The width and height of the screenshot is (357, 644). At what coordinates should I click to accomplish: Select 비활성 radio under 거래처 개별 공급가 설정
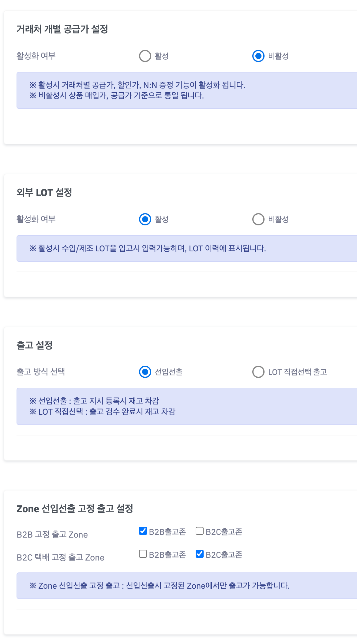(258, 56)
